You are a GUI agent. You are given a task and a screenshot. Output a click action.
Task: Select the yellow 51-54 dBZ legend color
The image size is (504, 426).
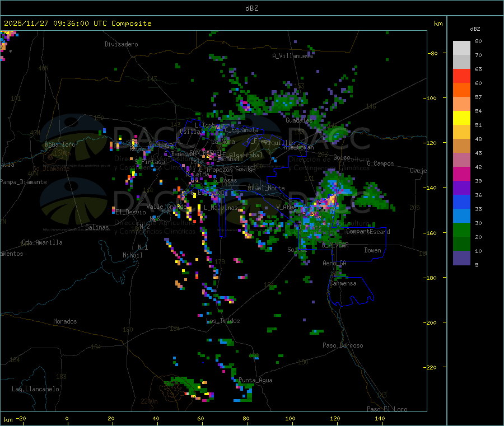[x=461, y=118]
